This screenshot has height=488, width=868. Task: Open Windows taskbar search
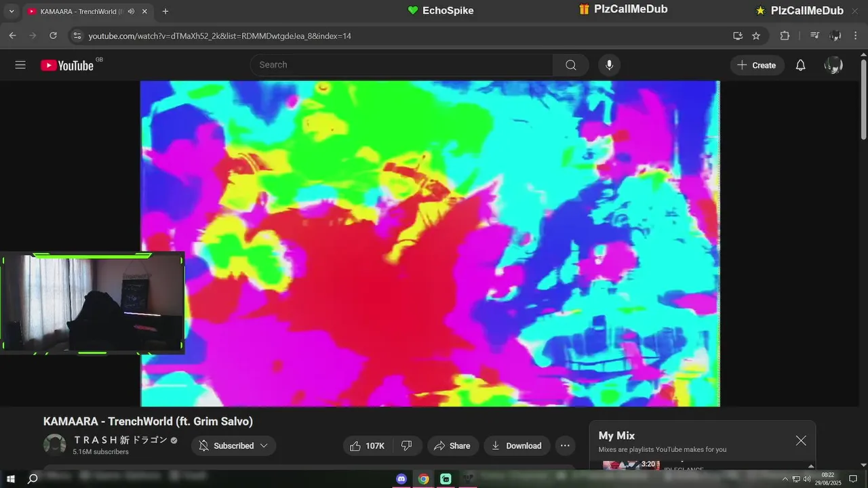33,479
